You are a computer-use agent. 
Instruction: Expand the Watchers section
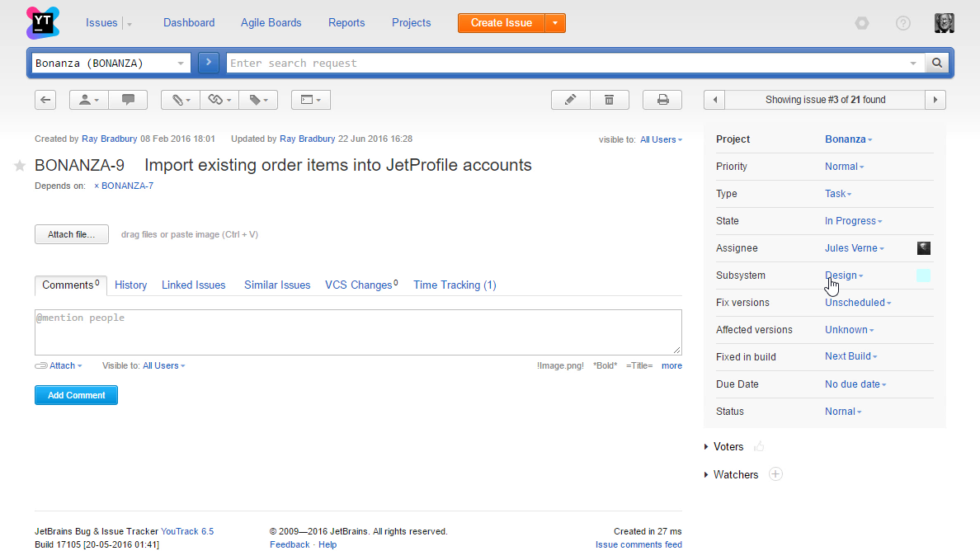(731, 475)
